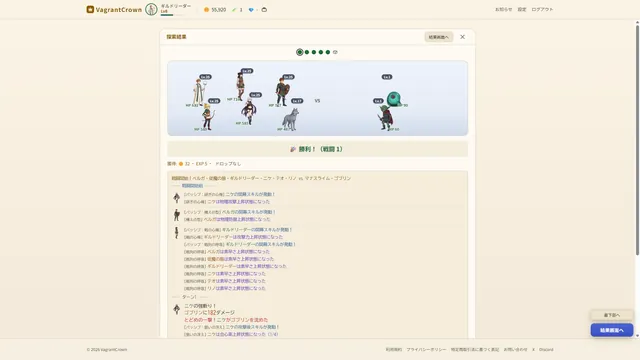Image resolution: width=640 pixels, height=360 pixels.
Task: Click the ゴブリンに182ダメージ log line
Action: (209, 313)
